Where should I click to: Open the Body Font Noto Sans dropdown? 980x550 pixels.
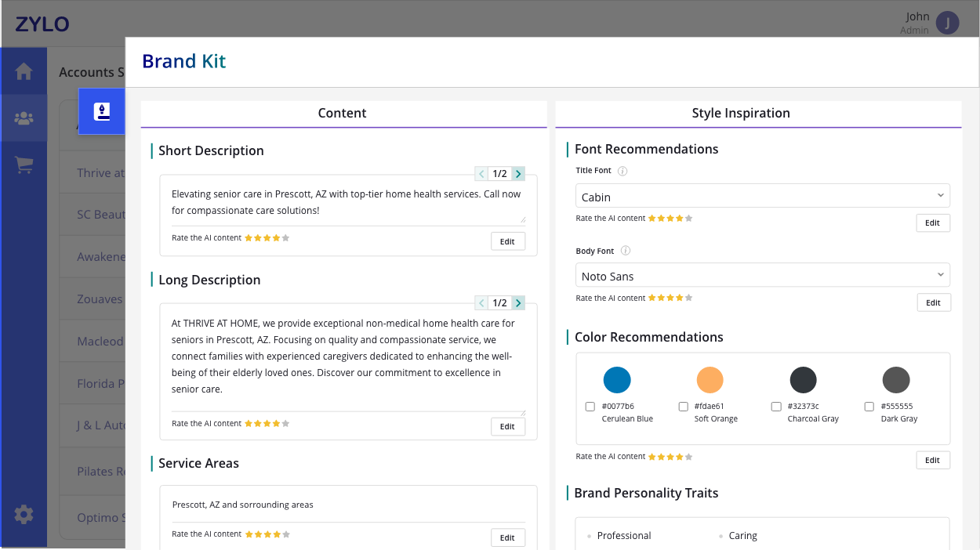point(762,276)
